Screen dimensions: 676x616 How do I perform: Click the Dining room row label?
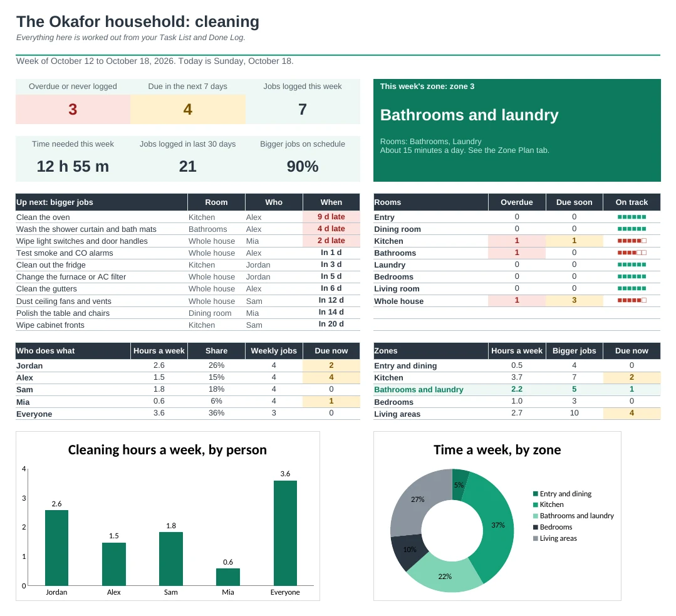coord(397,229)
